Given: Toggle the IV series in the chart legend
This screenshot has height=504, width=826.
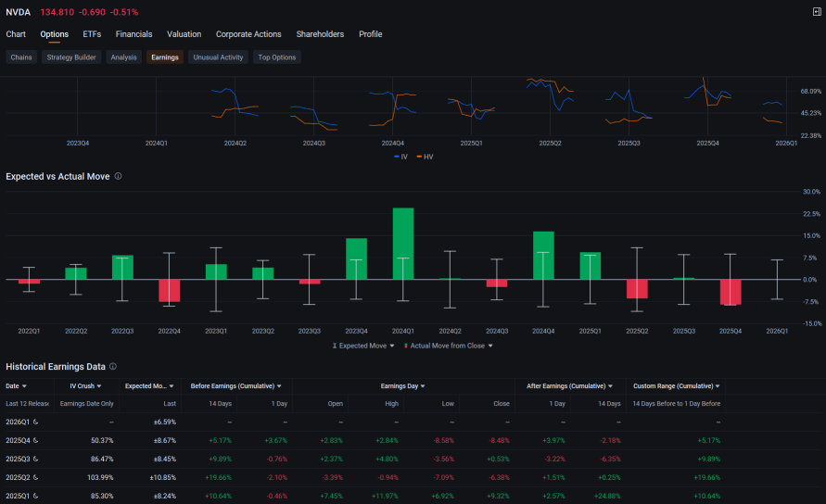Looking at the screenshot, I should [400, 157].
